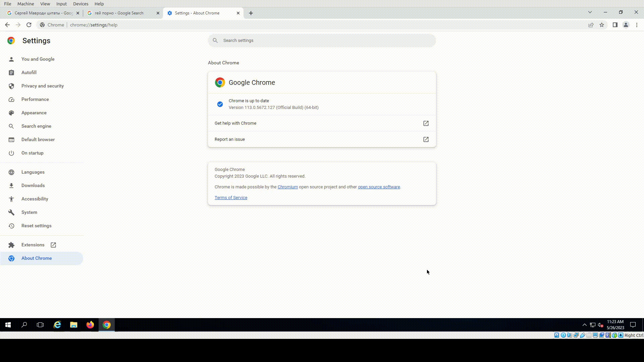Open a new tab
The height and width of the screenshot is (362, 644).
251,13
